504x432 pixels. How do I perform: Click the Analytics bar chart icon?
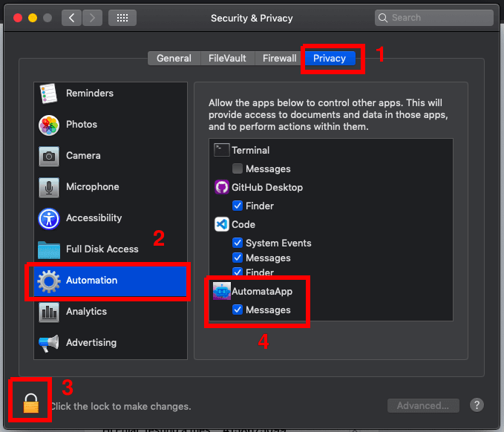(x=49, y=312)
